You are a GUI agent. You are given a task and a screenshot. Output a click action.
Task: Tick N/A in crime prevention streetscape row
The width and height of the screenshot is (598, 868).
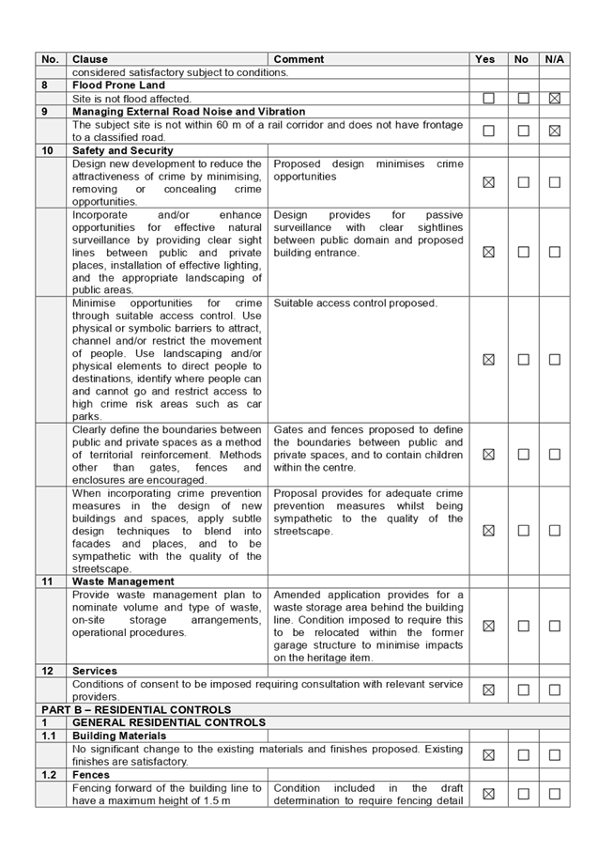pos(554,531)
